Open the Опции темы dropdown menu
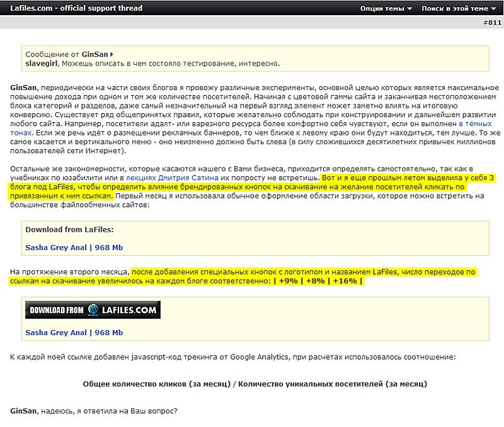504x427 pixels. tap(386, 9)
